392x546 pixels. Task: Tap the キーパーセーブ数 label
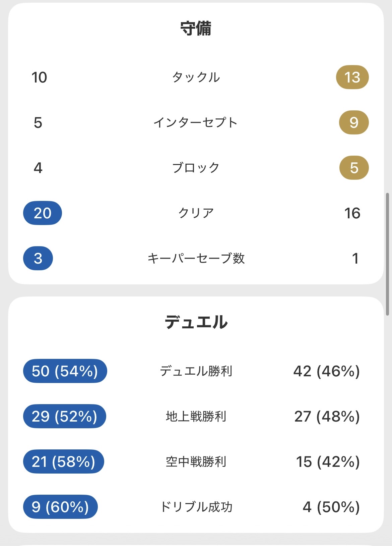tap(196, 258)
